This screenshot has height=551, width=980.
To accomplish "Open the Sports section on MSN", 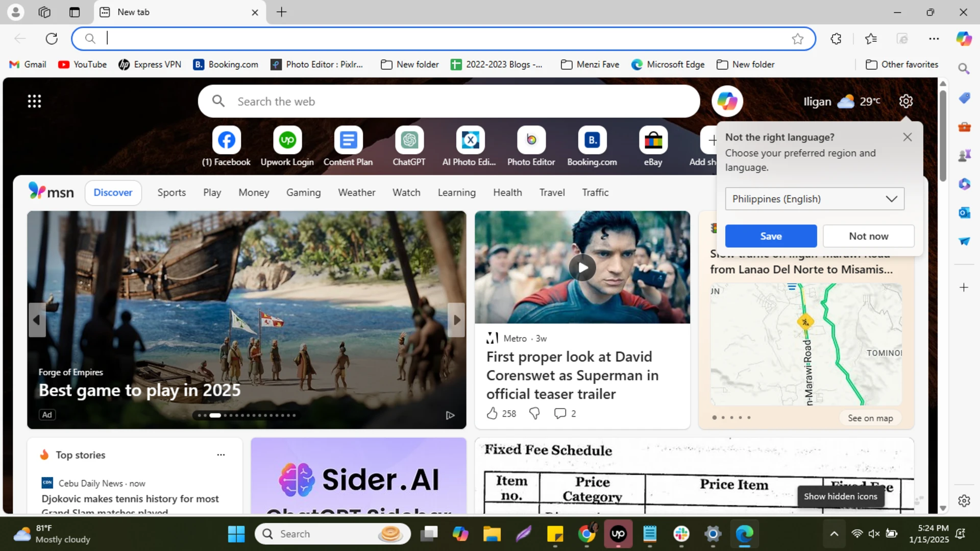I will (171, 193).
